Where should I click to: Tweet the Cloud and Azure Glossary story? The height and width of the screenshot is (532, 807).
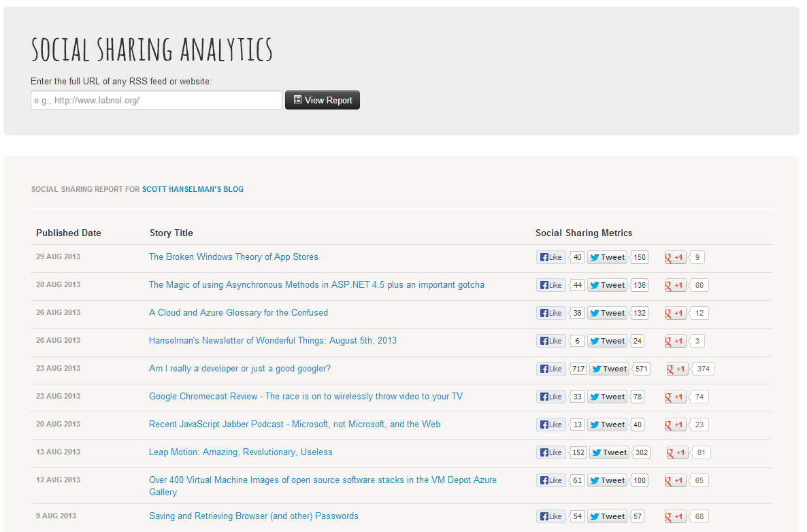coord(608,313)
